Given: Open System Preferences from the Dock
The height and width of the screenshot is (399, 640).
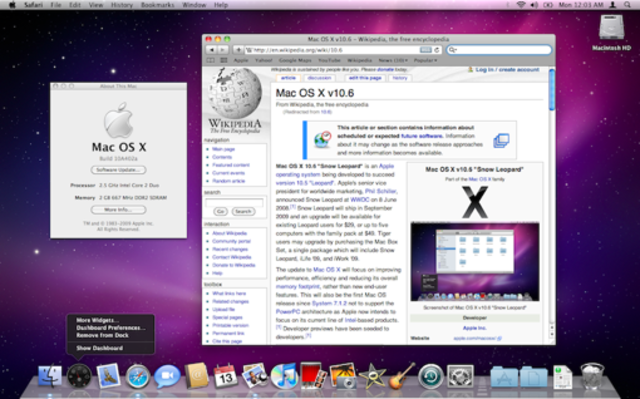Looking at the screenshot, I should [460, 376].
